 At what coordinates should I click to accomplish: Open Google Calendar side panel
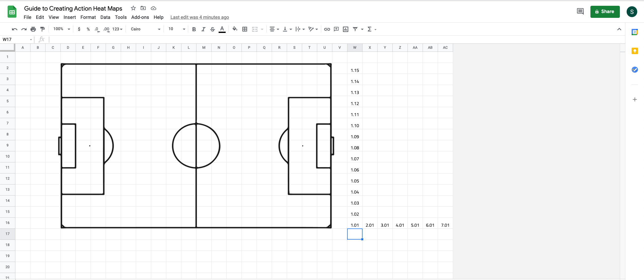[635, 32]
